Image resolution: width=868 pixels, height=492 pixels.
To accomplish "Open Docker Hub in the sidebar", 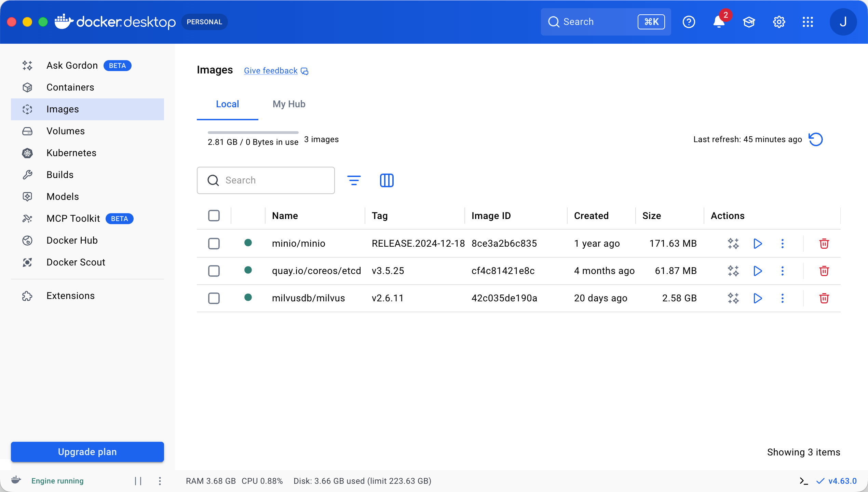I will pyautogui.click(x=87, y=241).
